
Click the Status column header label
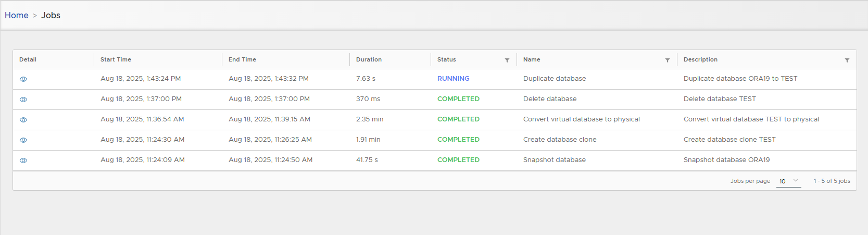point(446,59)
